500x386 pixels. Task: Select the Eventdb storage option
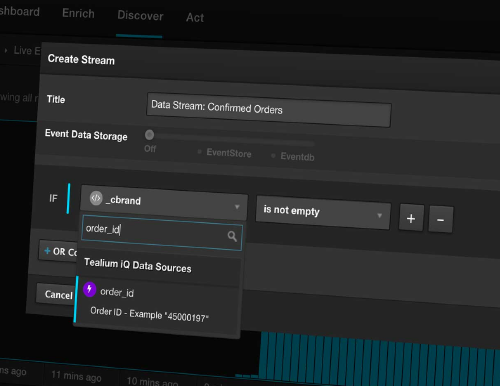(297, 156)
